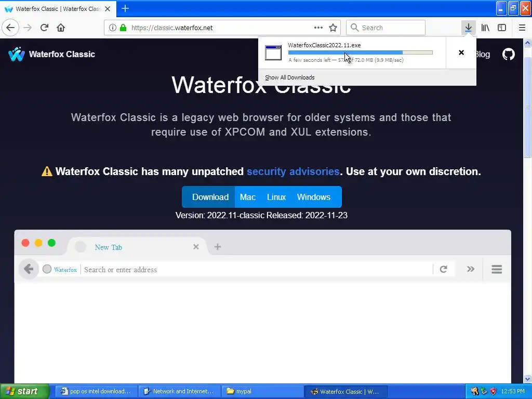Click the forward navigation arrow
532x399 pixels.
point(28,28)
